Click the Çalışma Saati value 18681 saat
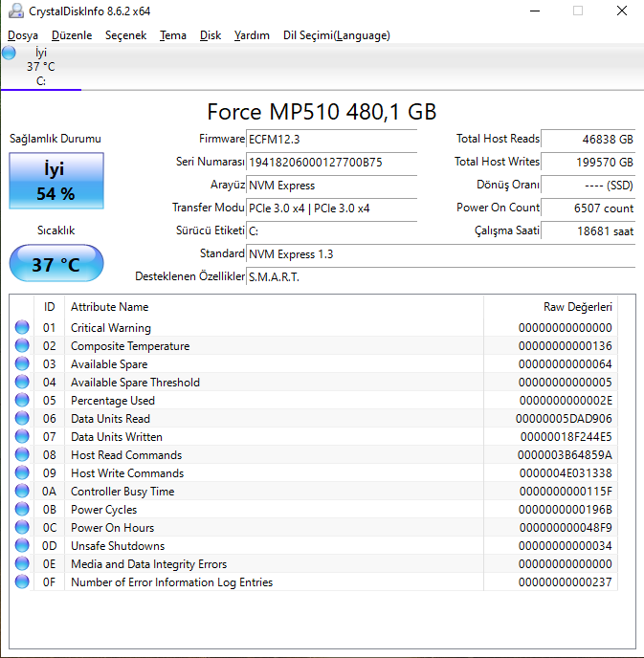 588,230
